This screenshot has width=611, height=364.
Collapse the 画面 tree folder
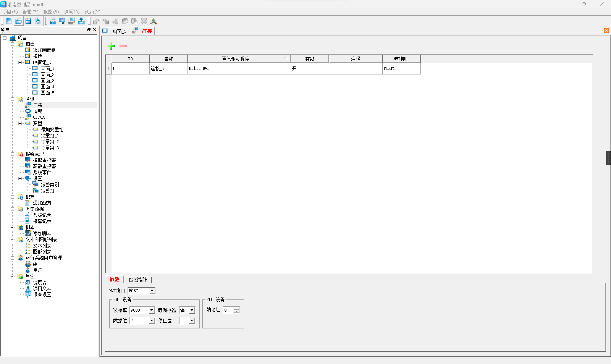click(12, 44)
